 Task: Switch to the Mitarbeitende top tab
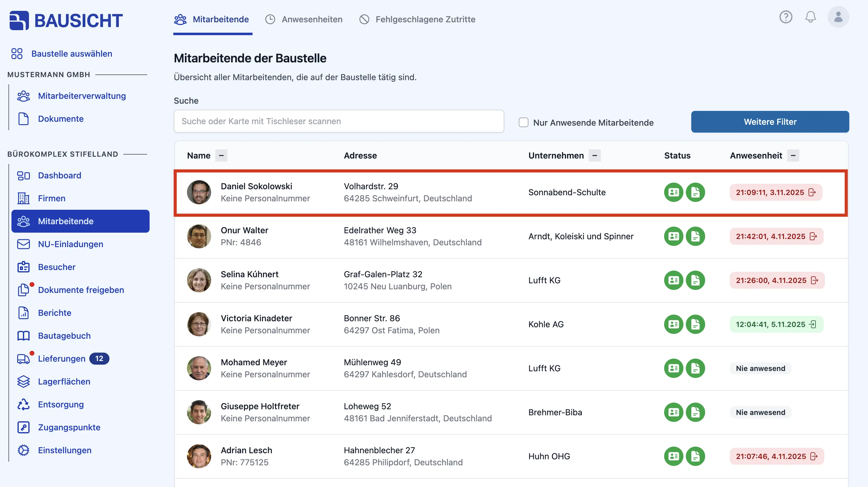coord(213,19)
